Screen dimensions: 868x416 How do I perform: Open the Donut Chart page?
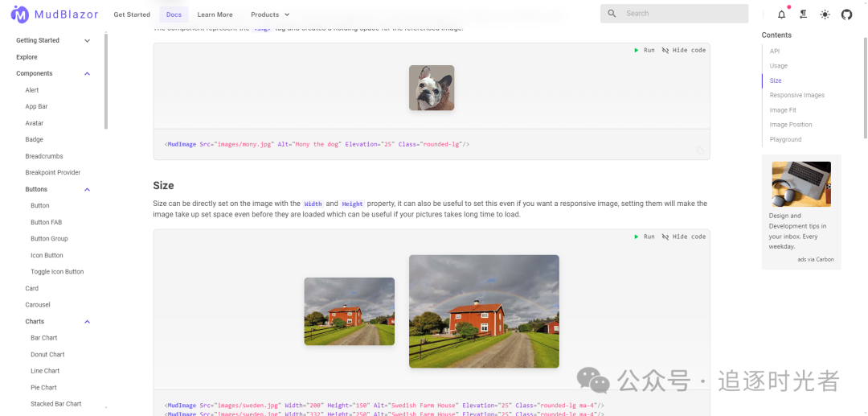click(47, 355)
